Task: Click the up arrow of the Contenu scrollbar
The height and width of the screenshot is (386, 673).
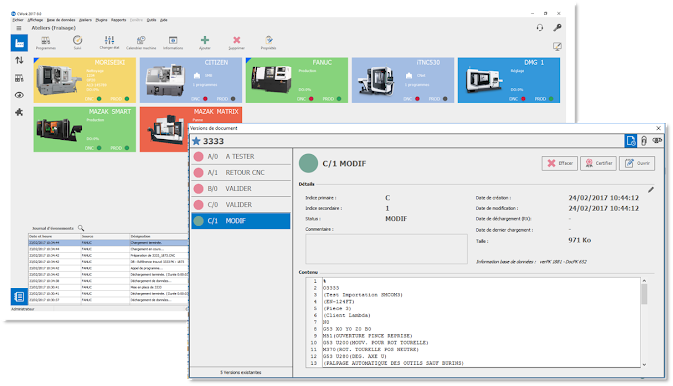Action: tap(644, 281)
